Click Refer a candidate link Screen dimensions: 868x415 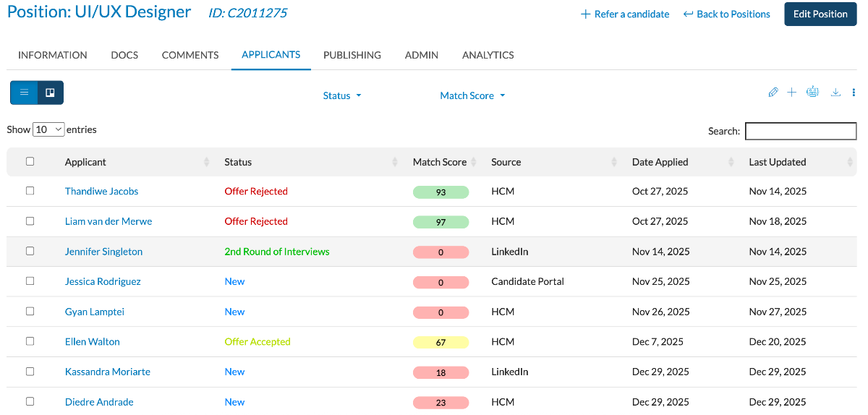click(x=625, y=14)
